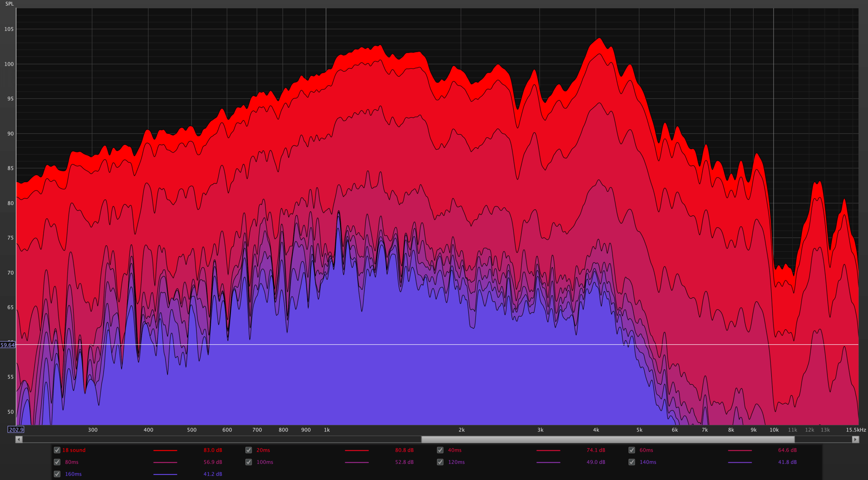Click the SPL axis label
This screenshot has height=480, width=868.
tap(9, 4)
